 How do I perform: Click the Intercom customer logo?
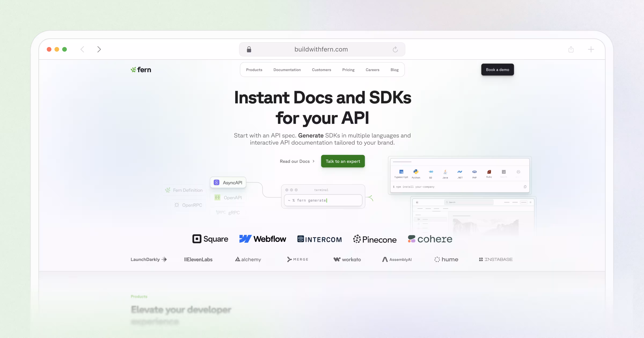pyautogui.click(x=319, y=239)
